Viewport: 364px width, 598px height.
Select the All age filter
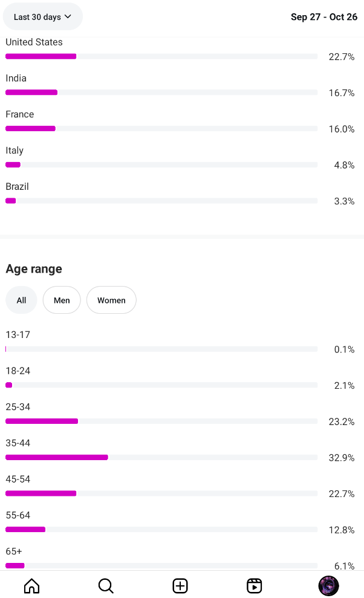coord(21,300)
